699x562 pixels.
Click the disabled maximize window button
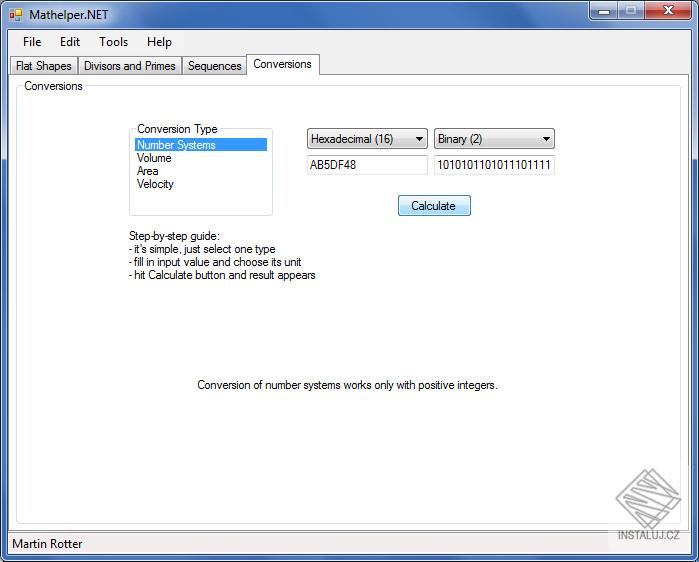pos(631,11)
